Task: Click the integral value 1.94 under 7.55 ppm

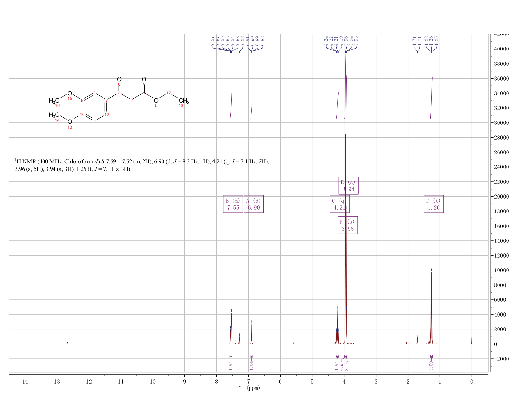Action: [231, 366]
